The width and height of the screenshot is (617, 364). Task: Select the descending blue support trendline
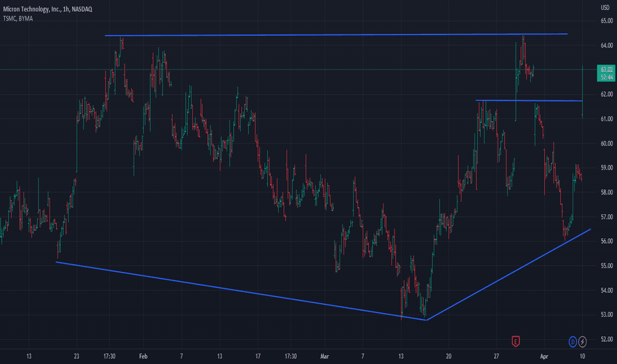pyautogui.click(x=241, y=291)
